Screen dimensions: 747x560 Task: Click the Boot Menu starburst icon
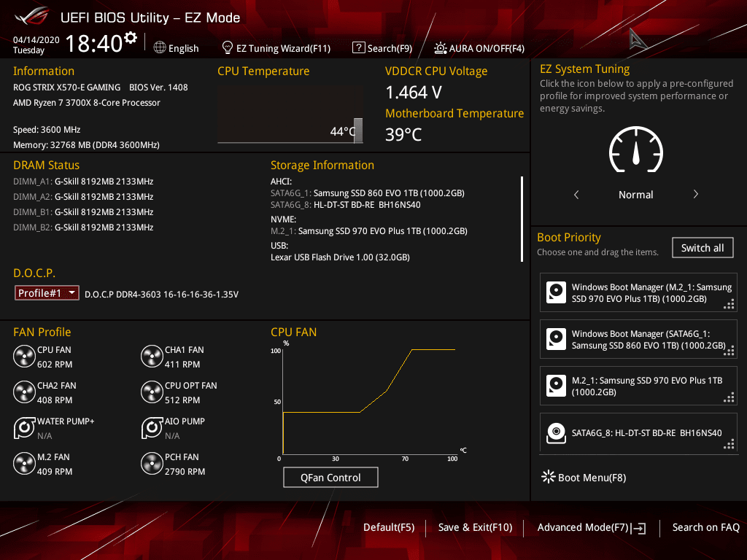[x=549, y=477]
